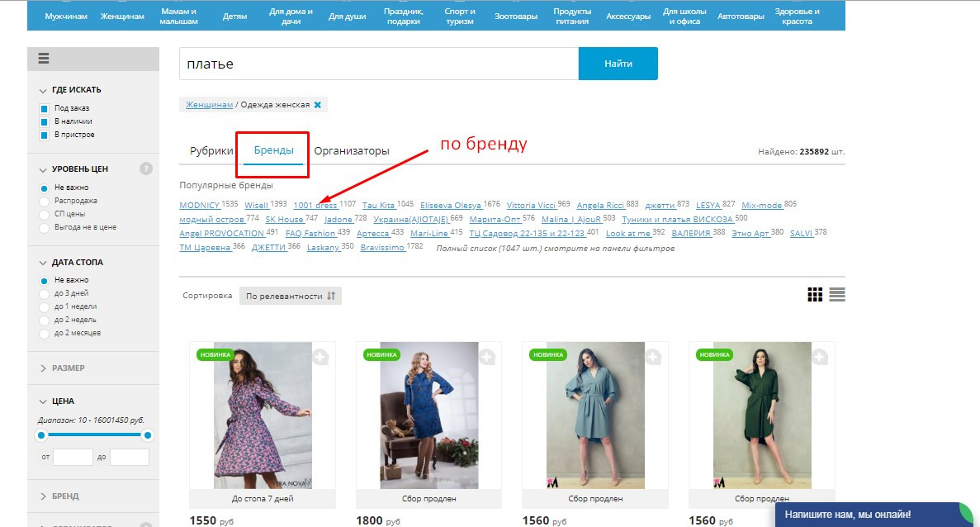Open 'Женщинам' in the top navigation

[x=122, y=17]
